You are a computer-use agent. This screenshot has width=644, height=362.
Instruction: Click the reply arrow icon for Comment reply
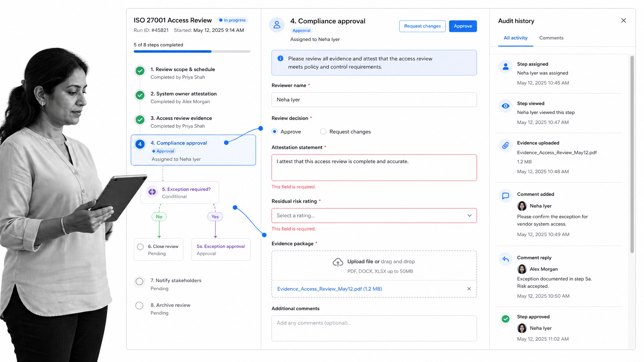(506, 259)
